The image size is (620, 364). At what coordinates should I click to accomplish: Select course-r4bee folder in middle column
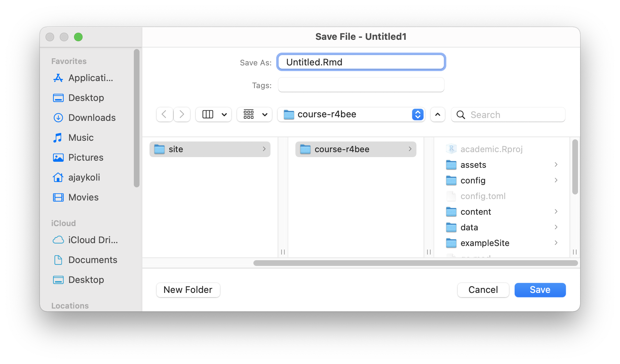[x=356, y=149]
